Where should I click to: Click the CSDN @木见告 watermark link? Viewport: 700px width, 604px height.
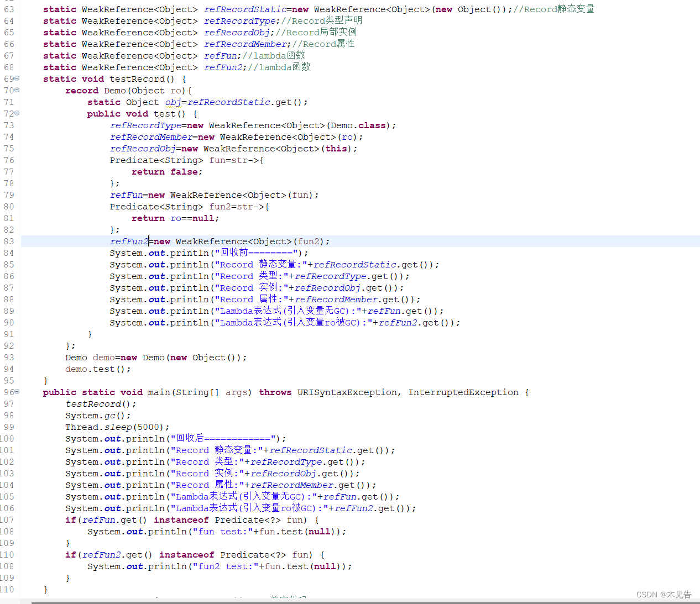click(664, 594)
